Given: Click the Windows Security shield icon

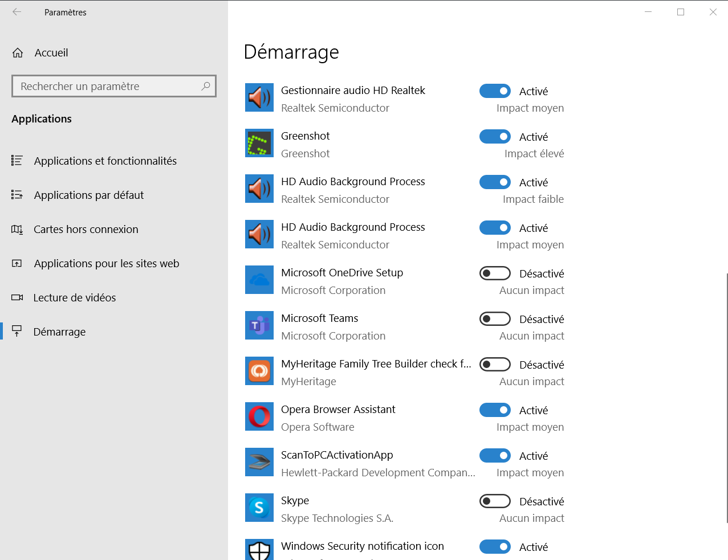Looking at the screenshot, I should point(259,550).
